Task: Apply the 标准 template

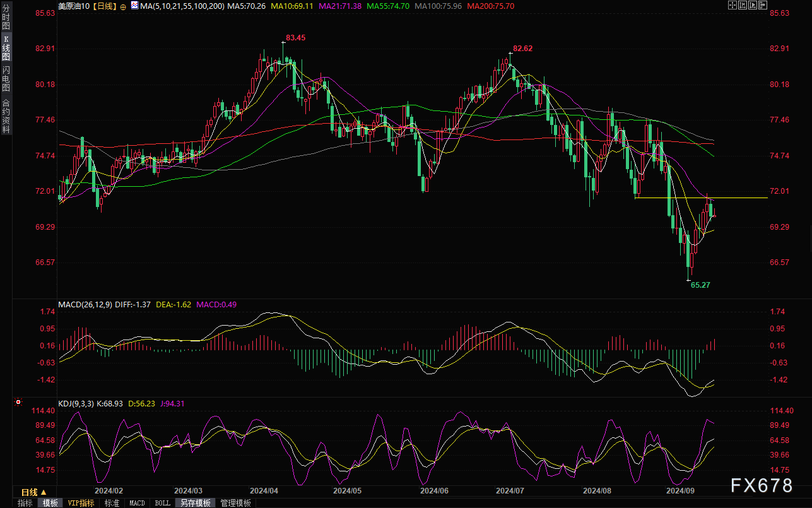Action: [112, 503]
